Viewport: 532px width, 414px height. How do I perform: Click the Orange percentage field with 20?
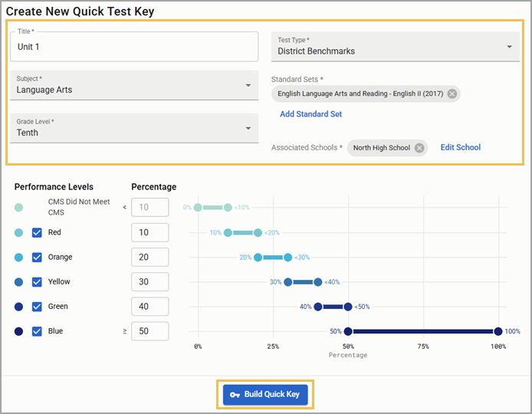pos(150,258)
